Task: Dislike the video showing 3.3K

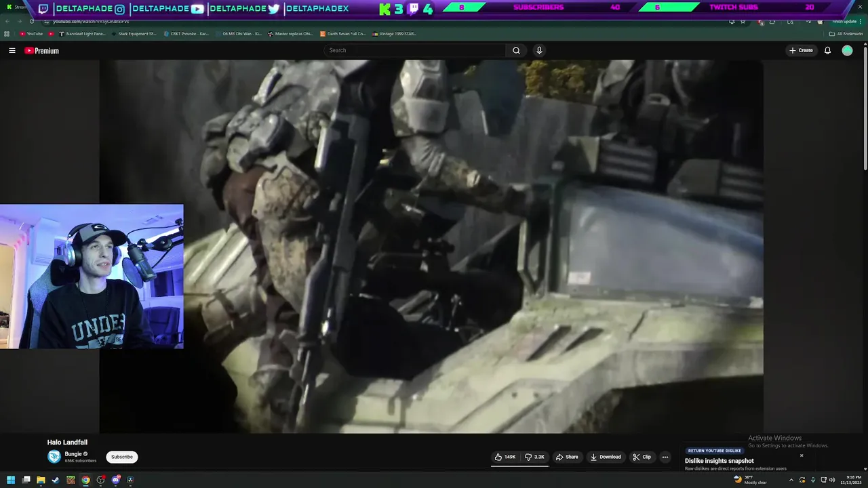Action: click(534, 457)
